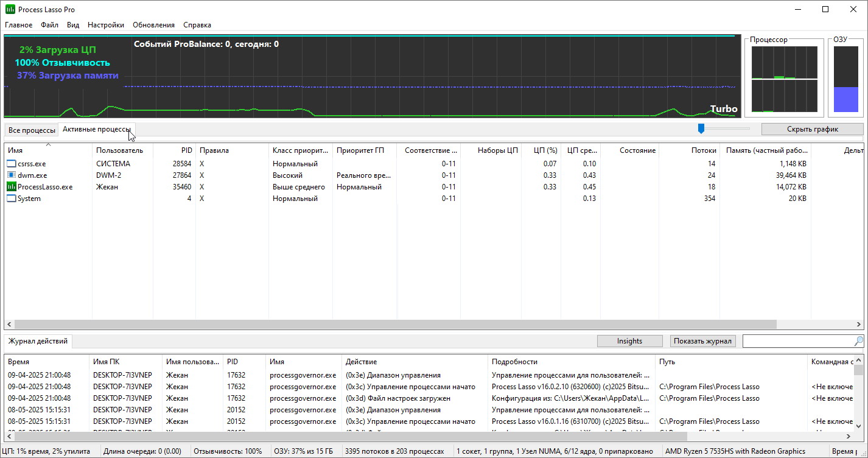Click the Turbo power plan label
868x458 pixels.
[724, 110]
